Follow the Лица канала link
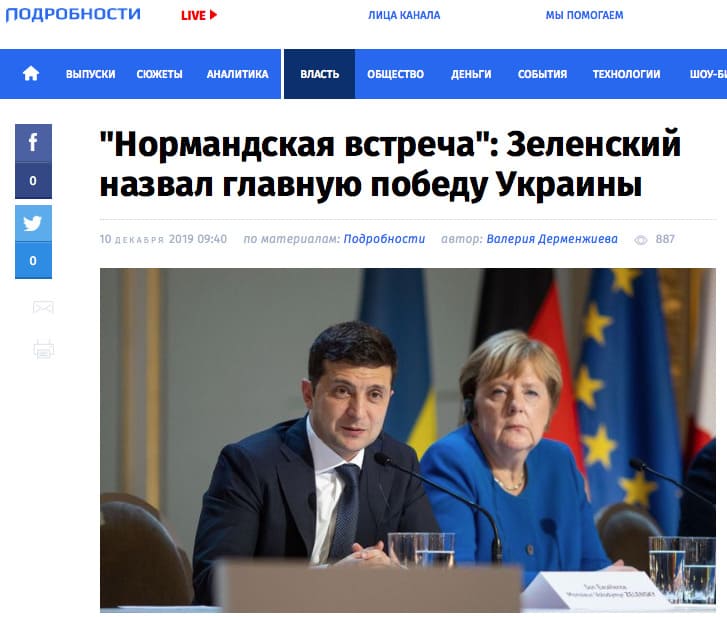 tap(404, 15)
